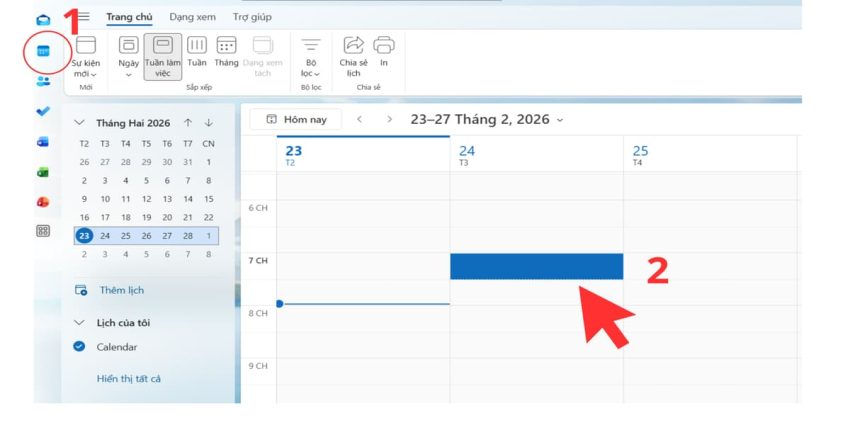This screenshot has width=850, height=425.
Task: Select day 23 in the mini calendar
Action: (x=84, y=236)
